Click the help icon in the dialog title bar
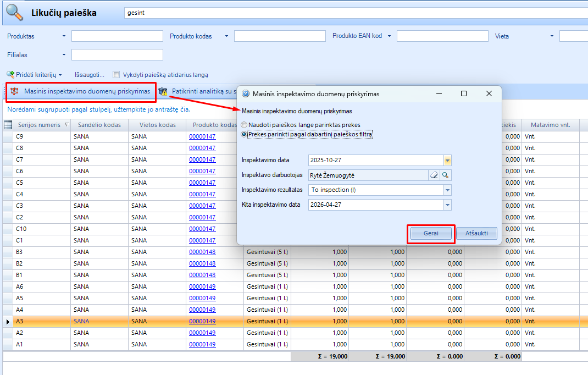Screen dimensions: 588x375 click(x=246, y=94)
